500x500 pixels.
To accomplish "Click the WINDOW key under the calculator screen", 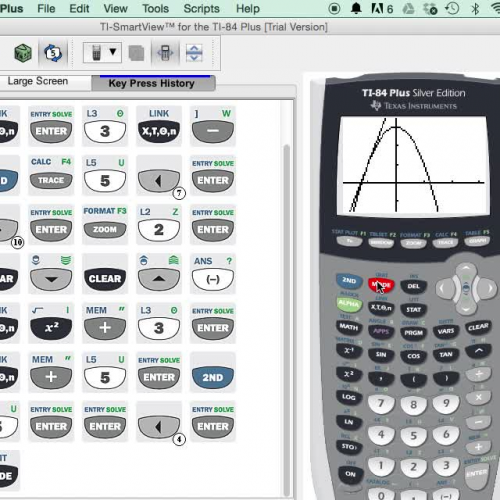I will pos(381,242).
